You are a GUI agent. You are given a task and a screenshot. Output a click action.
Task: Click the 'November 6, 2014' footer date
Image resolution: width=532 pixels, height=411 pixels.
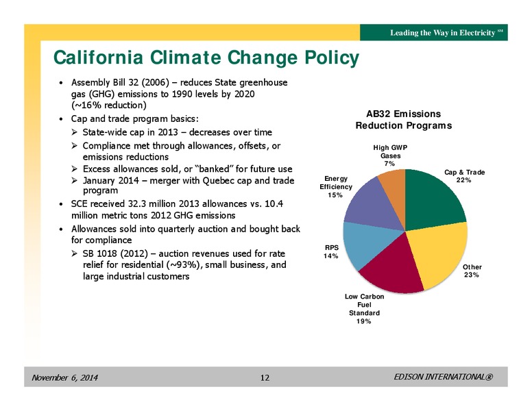pyautogui.click(x=64, y=377)
